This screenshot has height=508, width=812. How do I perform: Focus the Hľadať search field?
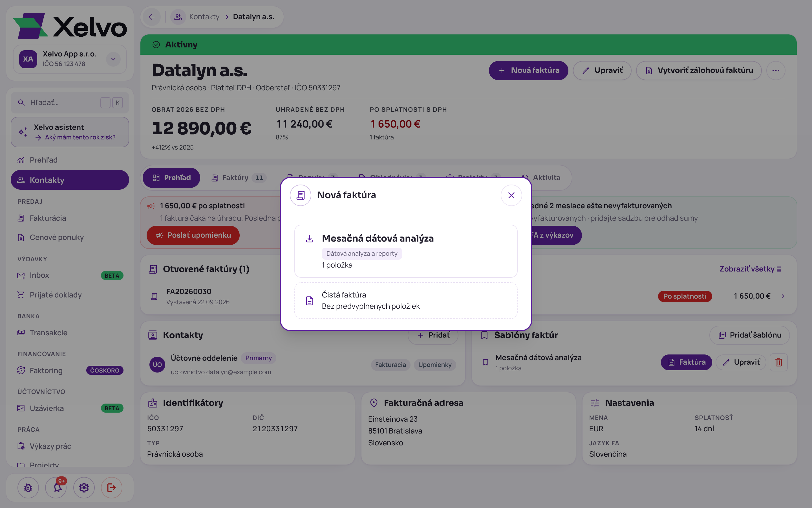point(70,102)
